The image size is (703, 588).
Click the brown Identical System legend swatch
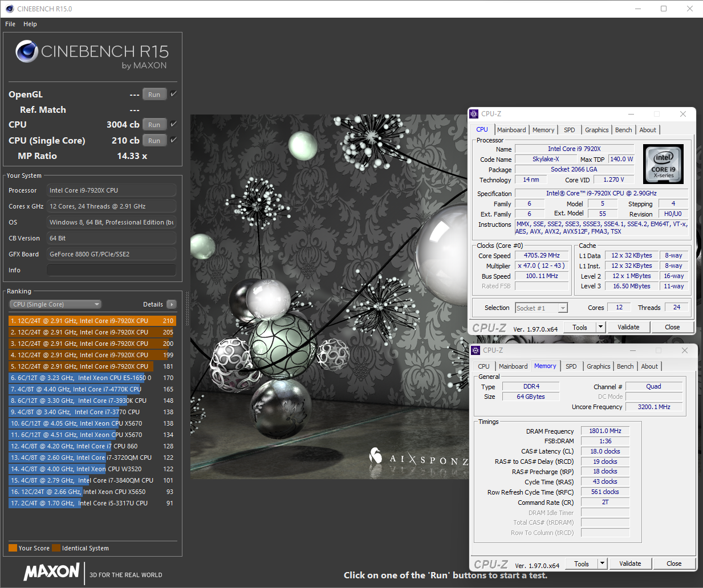[56, 548]
